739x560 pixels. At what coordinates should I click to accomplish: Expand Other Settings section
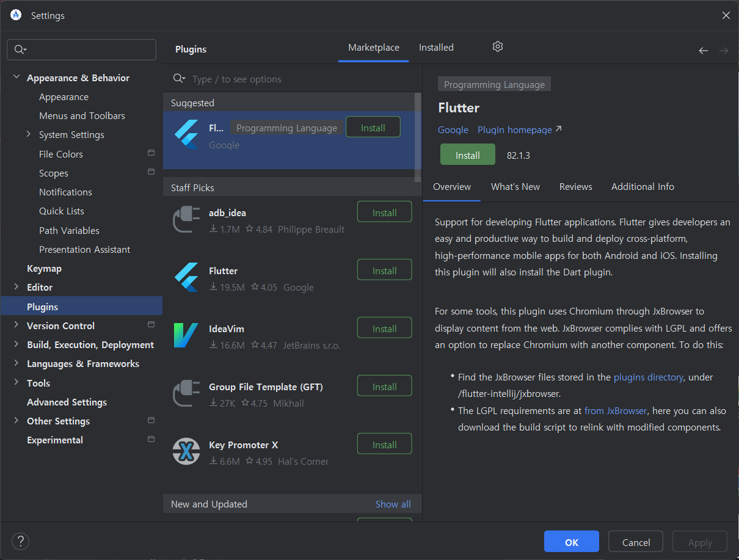(16, 421)
